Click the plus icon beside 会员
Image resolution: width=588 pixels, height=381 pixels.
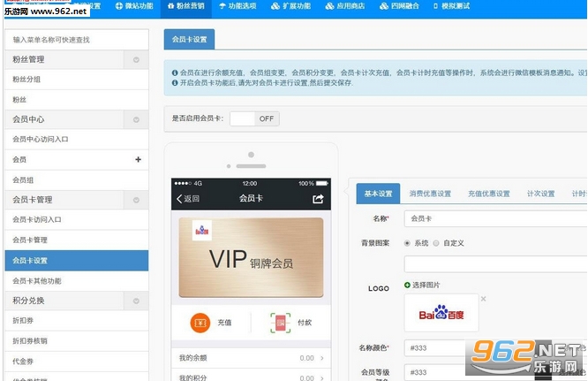click(138, 159)
